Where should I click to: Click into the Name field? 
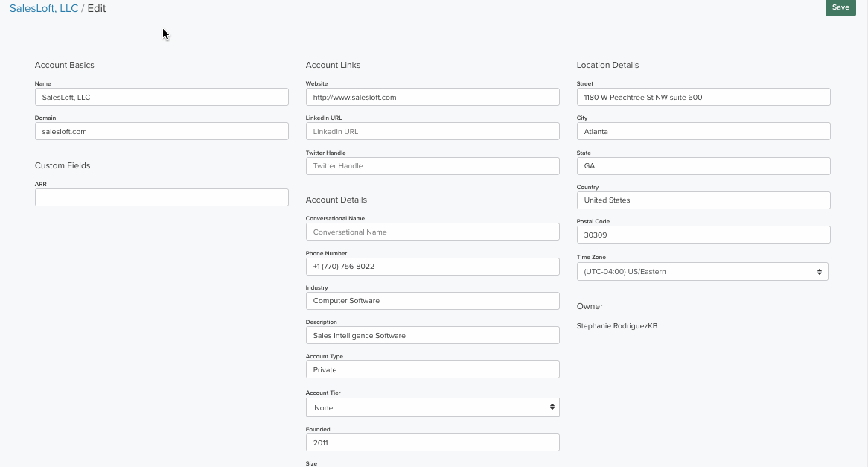click(x=162, y=96)
